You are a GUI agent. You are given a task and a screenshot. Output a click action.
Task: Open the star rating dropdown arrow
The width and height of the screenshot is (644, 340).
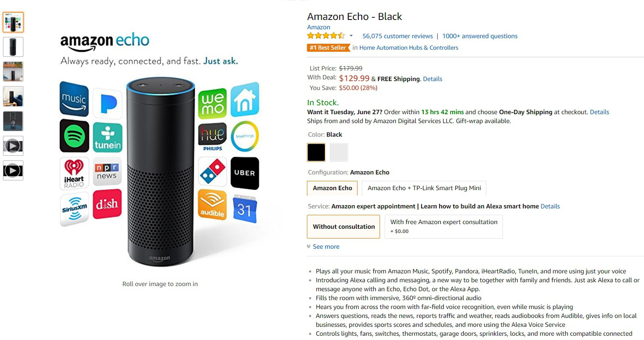click(x=351, y=36)
